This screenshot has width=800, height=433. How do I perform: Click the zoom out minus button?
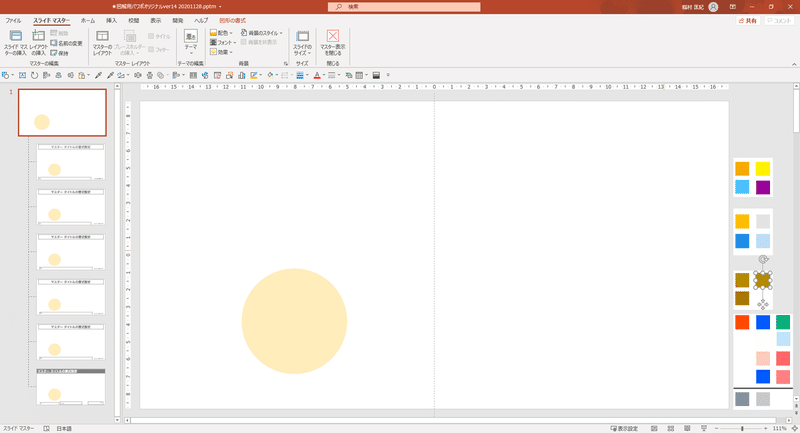pyautogui.click(x=716, y=428)
